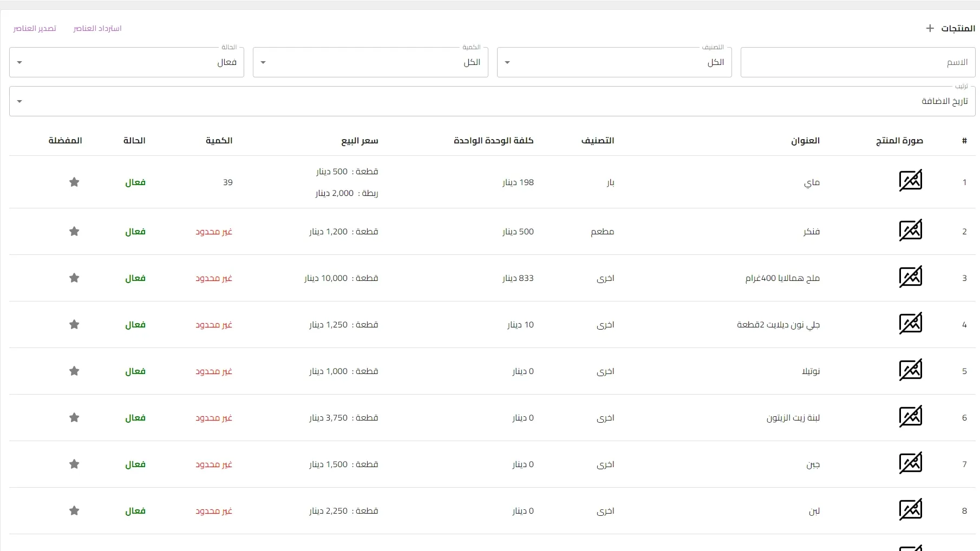Click product title لبن
Viewport: 980px width, 551px height.
(814, 511)
